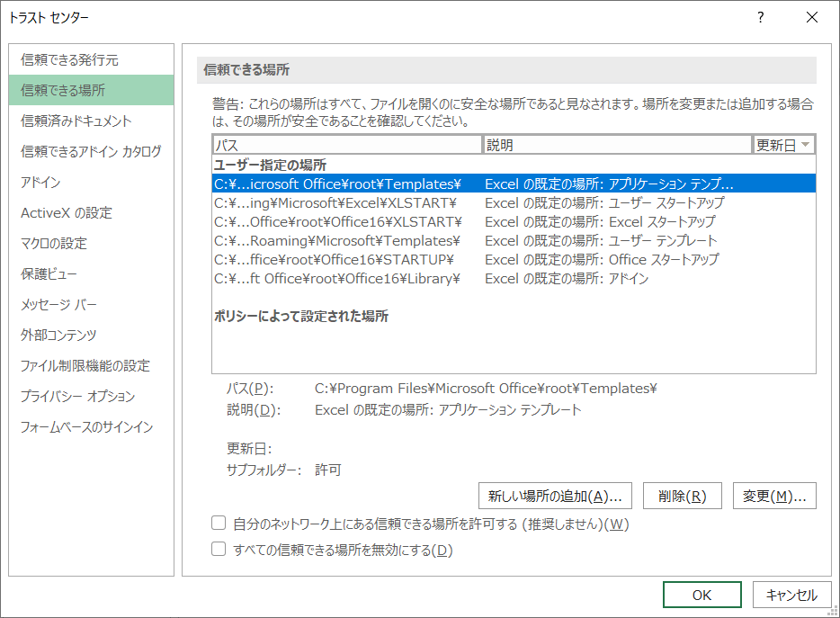
Task: Select the Roaming\Microsoft\Templates location row
Action: point(514,241)
